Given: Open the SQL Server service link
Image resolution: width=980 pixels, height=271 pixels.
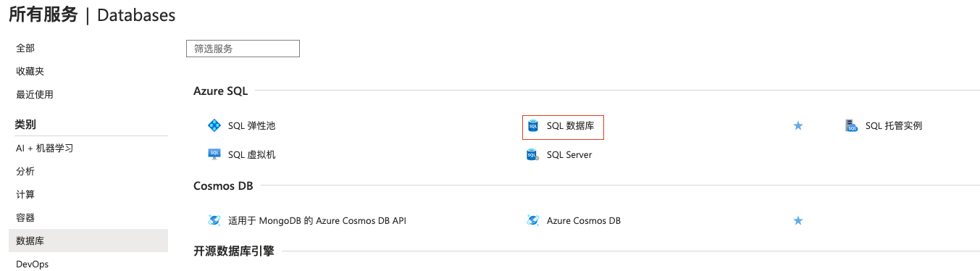Looking at the screenshot, I should coord(569,154).
